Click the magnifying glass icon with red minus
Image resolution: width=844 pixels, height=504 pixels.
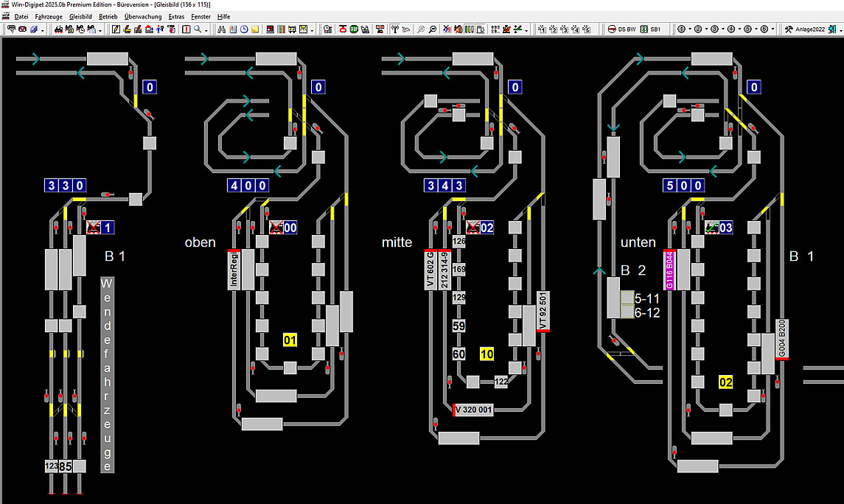coord(433,29)
